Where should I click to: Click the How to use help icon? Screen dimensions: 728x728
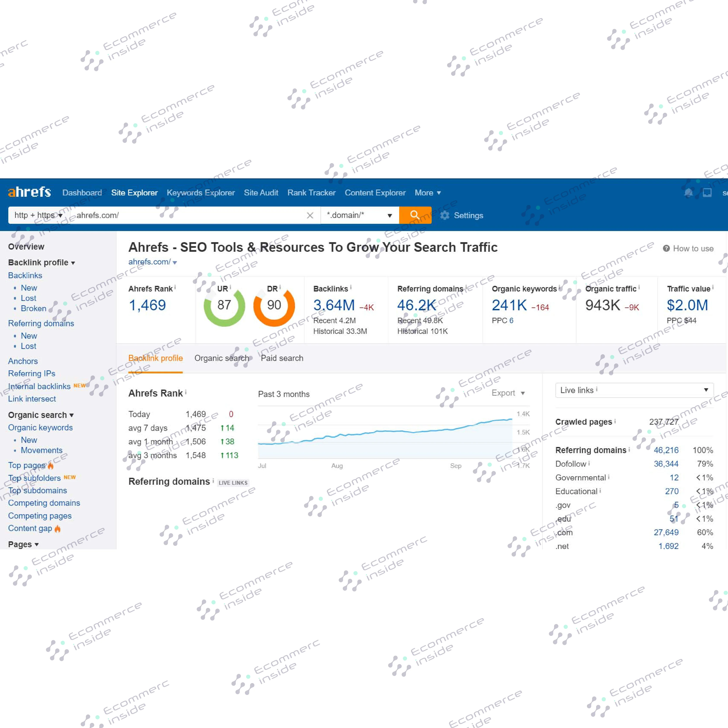pos(666,248)
